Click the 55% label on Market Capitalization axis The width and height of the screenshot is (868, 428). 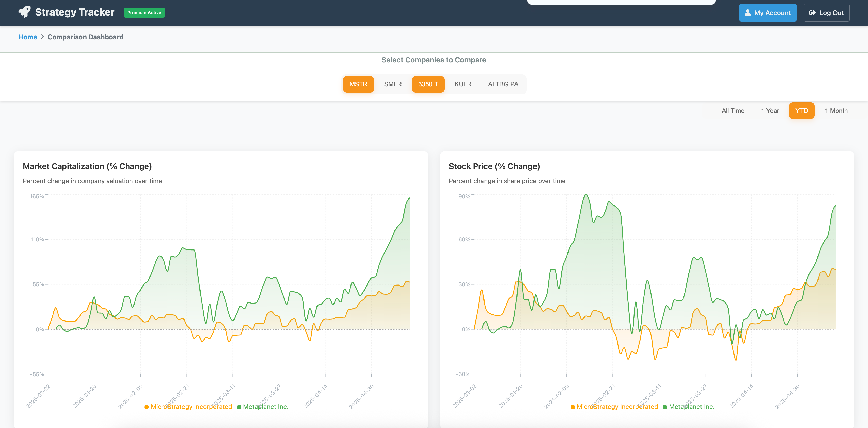click(x=38, y=284)
